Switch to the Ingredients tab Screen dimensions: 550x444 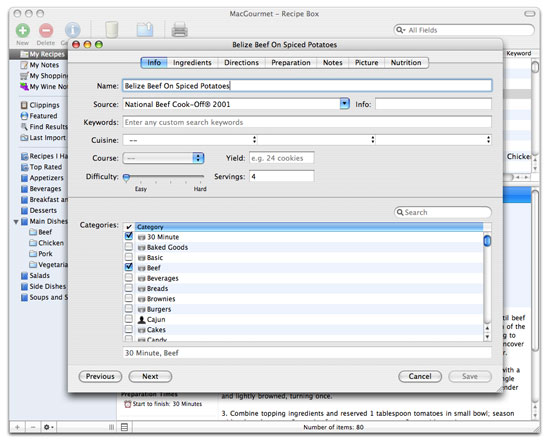pos(192,63)
